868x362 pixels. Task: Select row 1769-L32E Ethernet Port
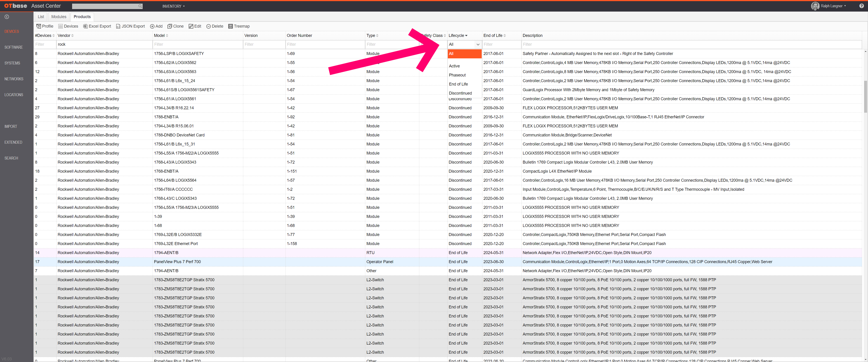(x=448, y=244)
